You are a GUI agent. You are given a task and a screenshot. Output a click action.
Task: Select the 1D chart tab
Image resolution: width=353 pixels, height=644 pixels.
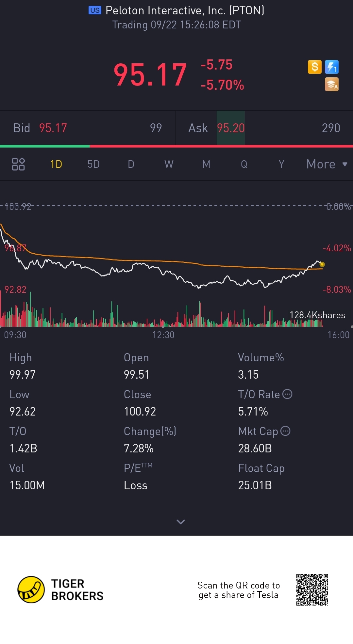56,164
